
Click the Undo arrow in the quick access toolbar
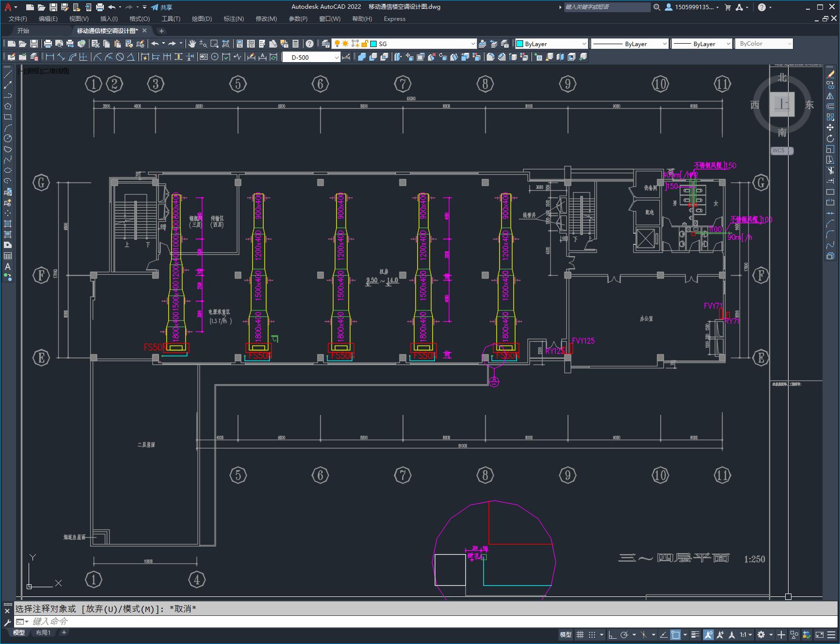pyautogui.click(x=112, y=7)
